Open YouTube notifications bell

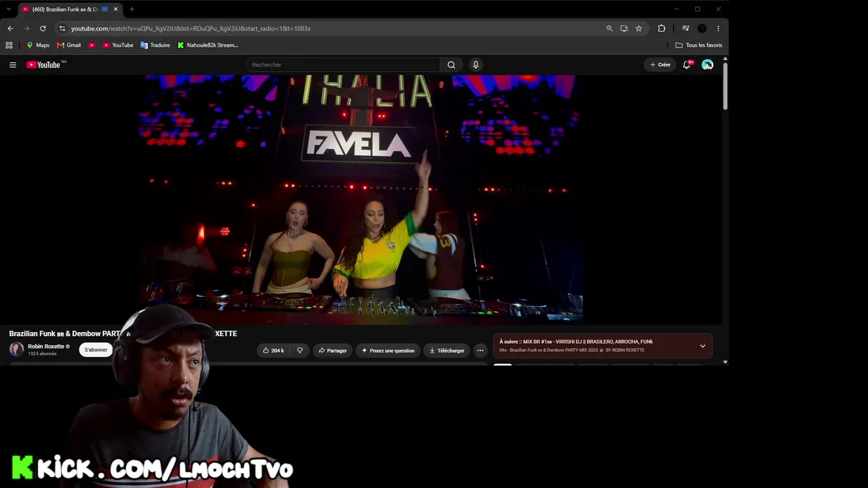pyautogui.click(x=687, y=64)
